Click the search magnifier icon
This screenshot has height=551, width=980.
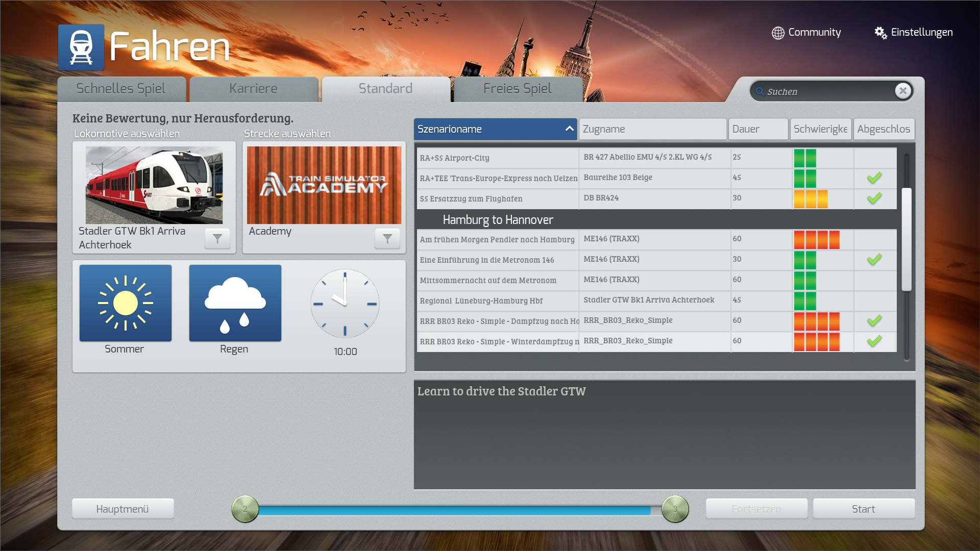pos(760,91)
